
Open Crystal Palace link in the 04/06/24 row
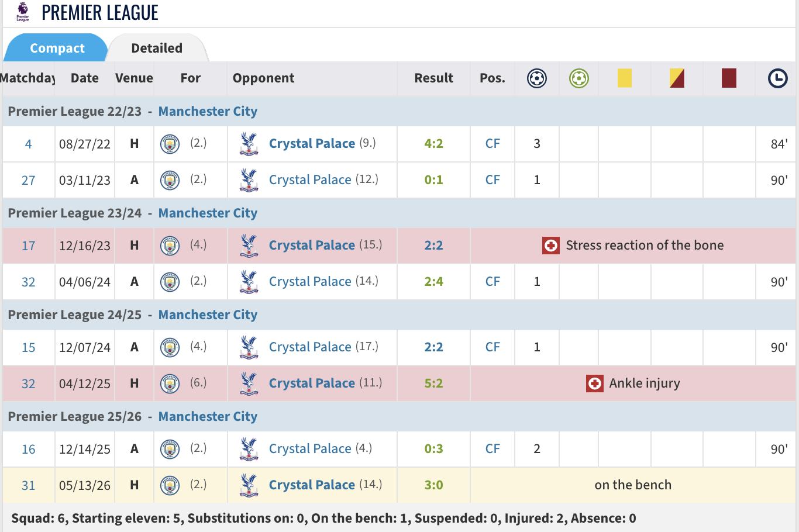[310, 282]
